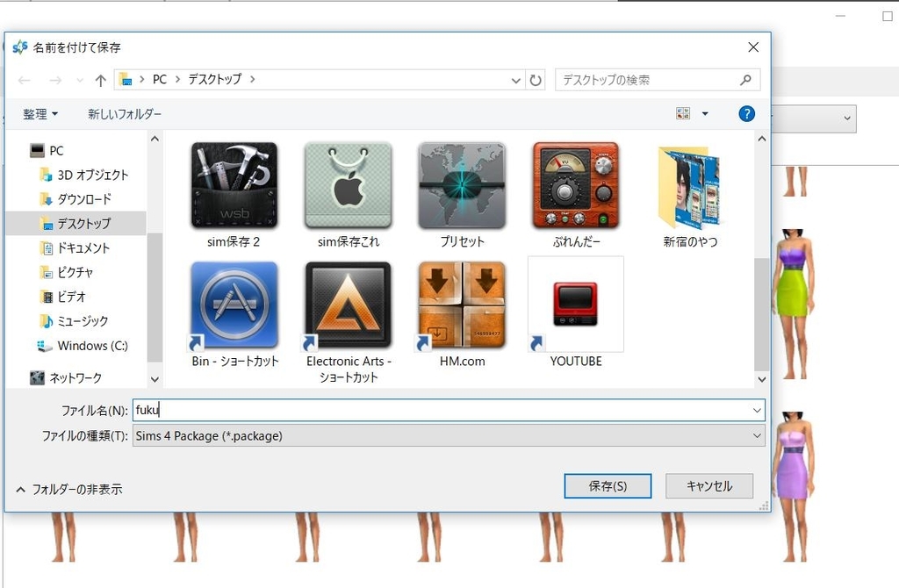899x588 pixels.
Task: Maximize the background Sims 4 Studio window
Action: tap(888, 16)
